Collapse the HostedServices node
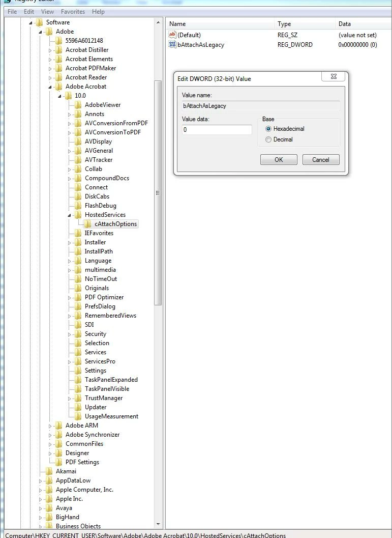The image size is (392, 538). (x=69, y=215)
